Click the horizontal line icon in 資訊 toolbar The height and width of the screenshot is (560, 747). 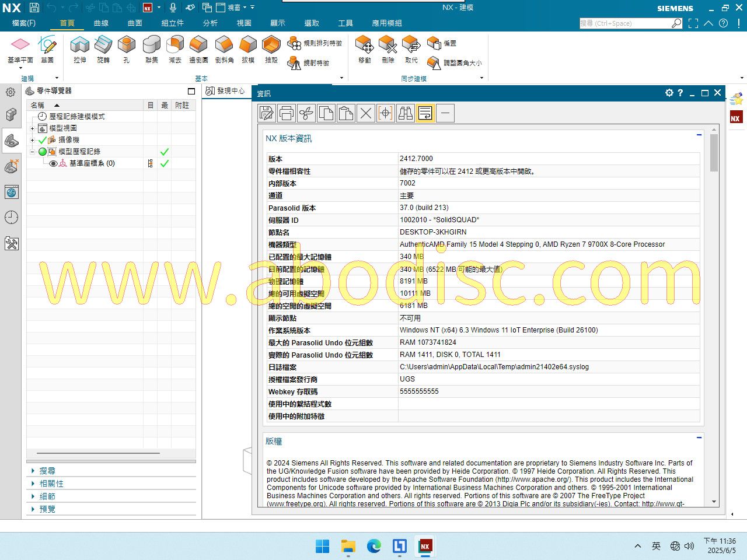coord(445,113)
